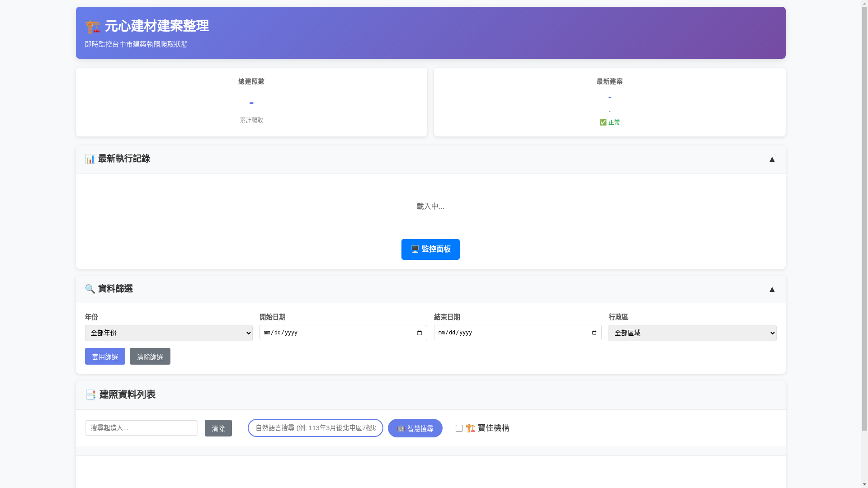Apply filters with 套用篩選 button

(105, 357)
